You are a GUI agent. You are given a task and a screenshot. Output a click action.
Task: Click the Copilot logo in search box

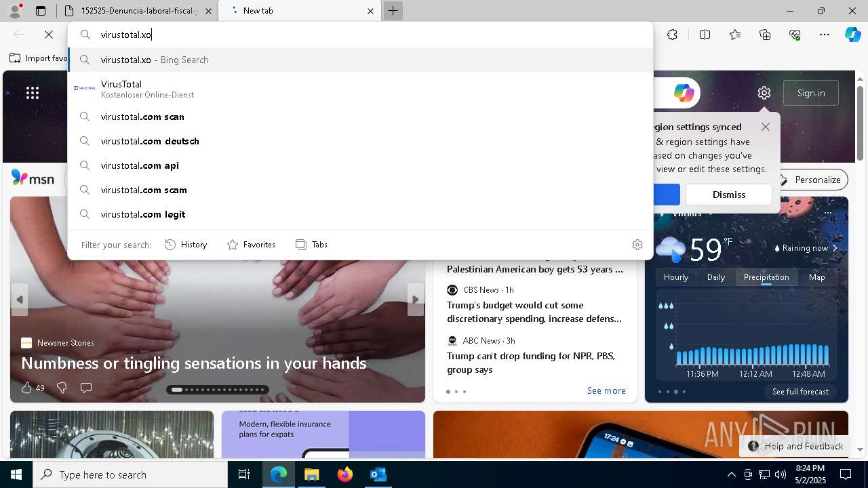pyautogui.click(x=684, y=93)
